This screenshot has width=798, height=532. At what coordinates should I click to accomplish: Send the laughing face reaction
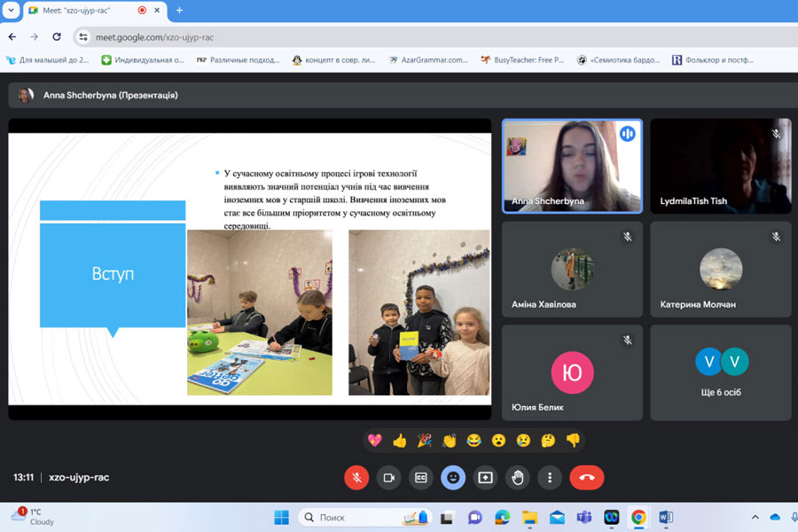tap(473, 440)
